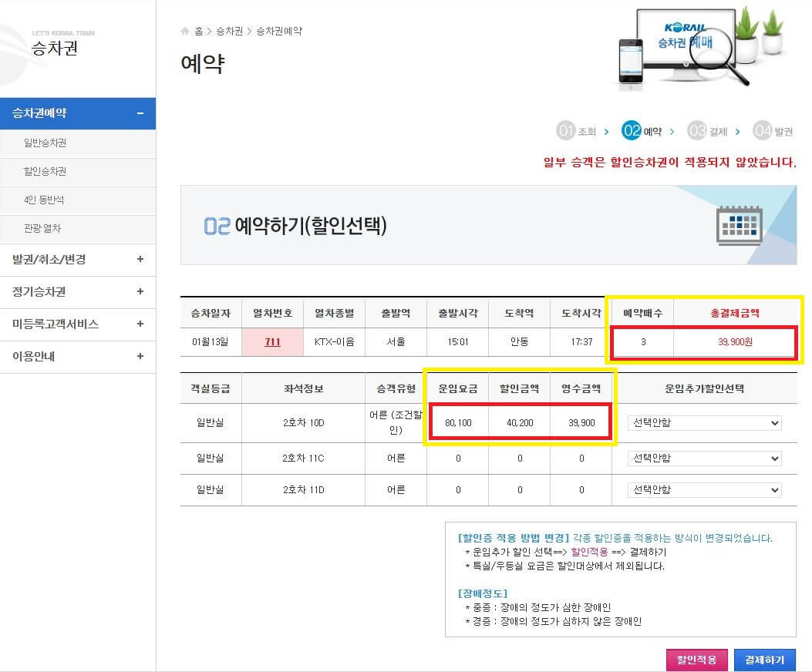This screenshot has width=812, height=672.
Task: Open 선택안함 dropdown for seat 2호차 11D
Action: (704, 489)
